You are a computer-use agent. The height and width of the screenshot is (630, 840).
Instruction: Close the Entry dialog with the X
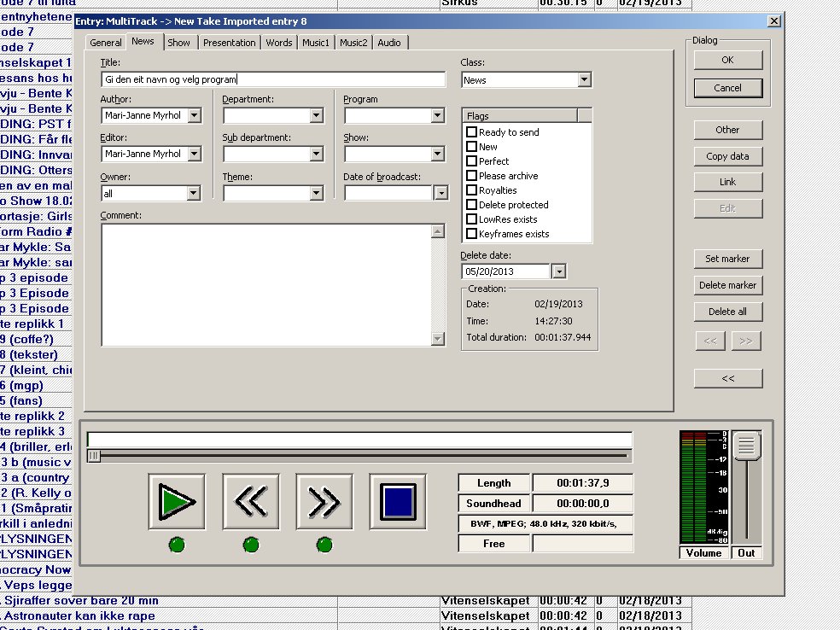coord(774,20)
